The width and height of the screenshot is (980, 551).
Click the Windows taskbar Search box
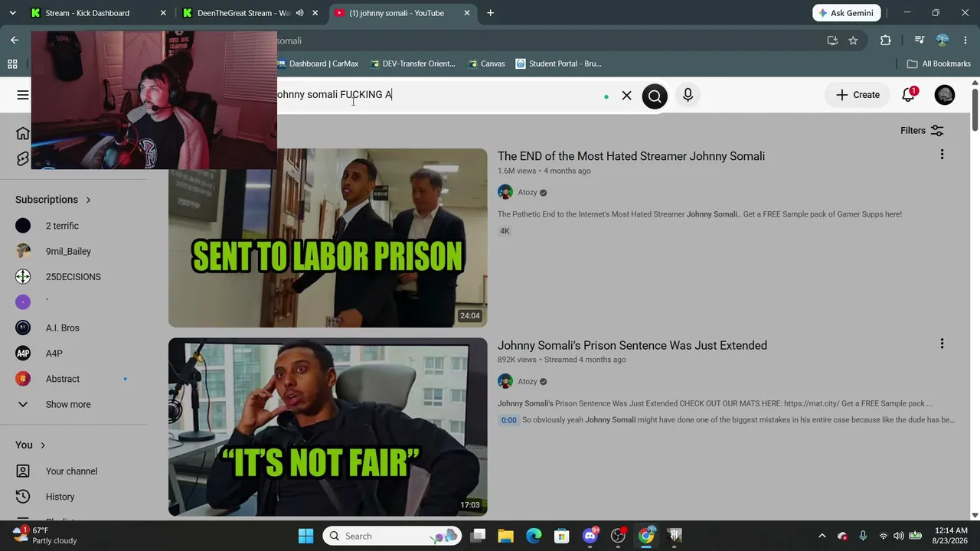click(390, 536)
